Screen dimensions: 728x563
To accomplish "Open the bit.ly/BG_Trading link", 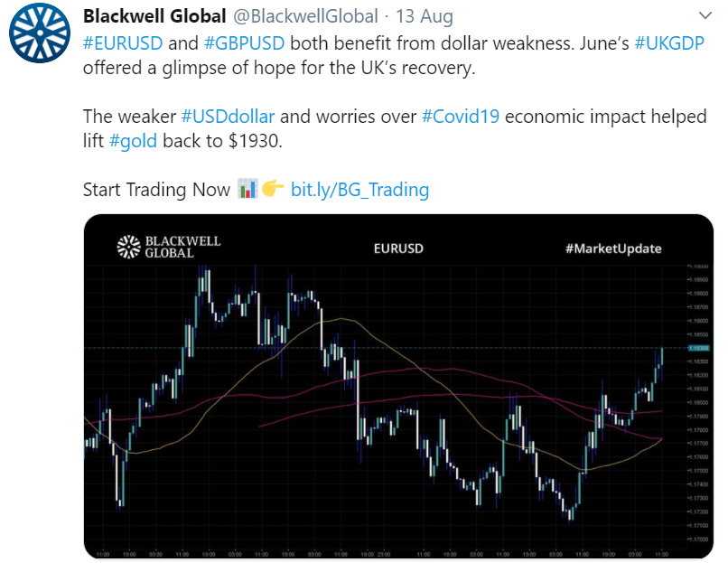I will [359, 190].
